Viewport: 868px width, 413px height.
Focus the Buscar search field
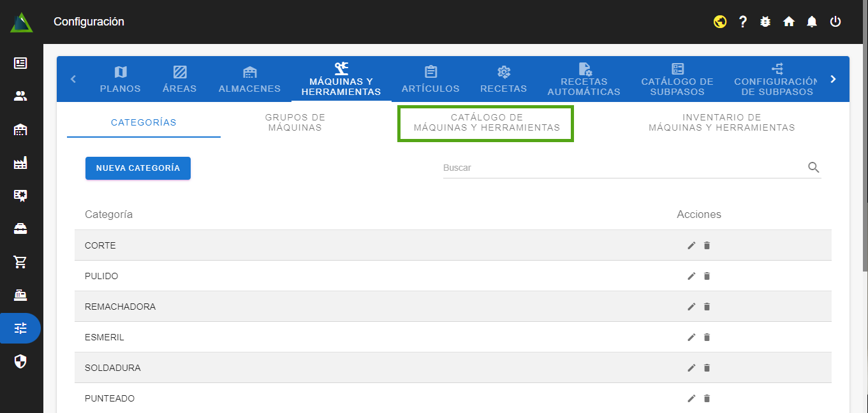click(x=622, y=168)
